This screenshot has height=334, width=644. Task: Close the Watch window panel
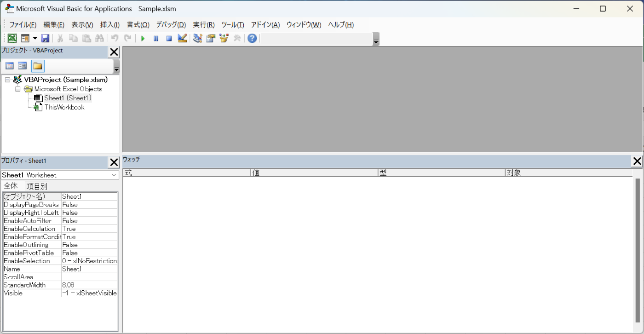(637, 161)
